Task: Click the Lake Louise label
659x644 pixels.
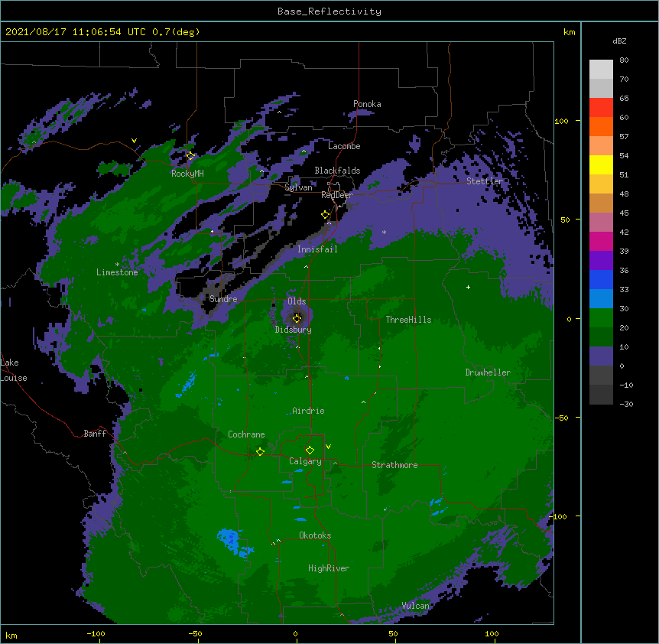Action: pyautogui.click(x=14, y=370)
